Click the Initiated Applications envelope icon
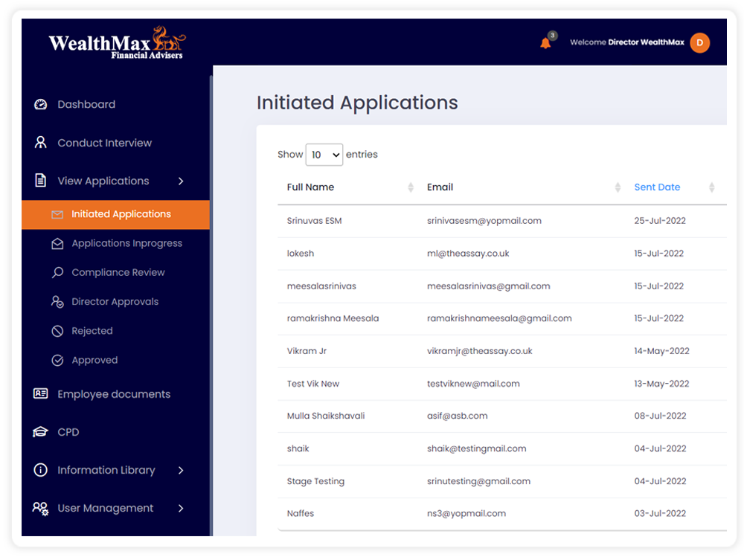Image resolution: width=744 pixels, height=560 pixels. click(x=57, y=214)
